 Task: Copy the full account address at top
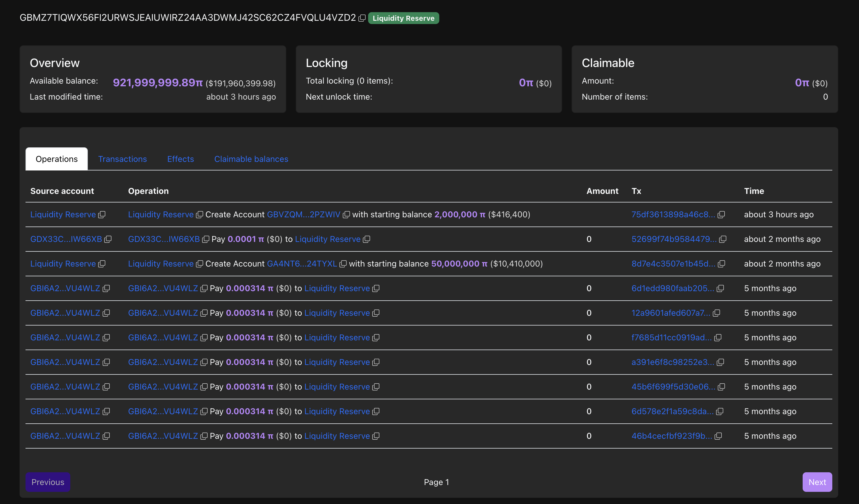point(362,18)
